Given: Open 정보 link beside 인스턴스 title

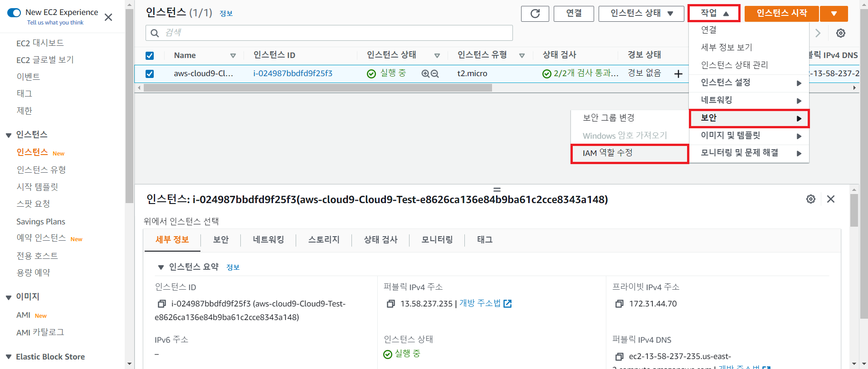Looking at the screenshot, I should [x=226, y=14].
